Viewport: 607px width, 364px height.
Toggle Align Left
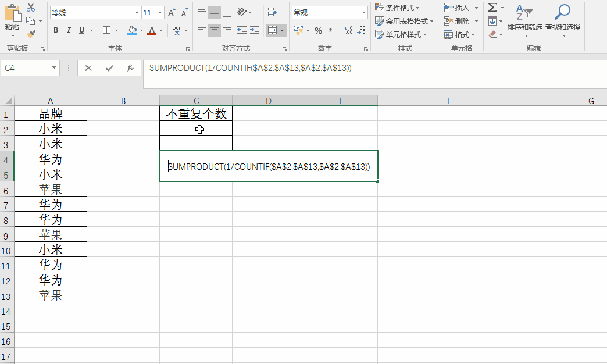tap(202, 30)
